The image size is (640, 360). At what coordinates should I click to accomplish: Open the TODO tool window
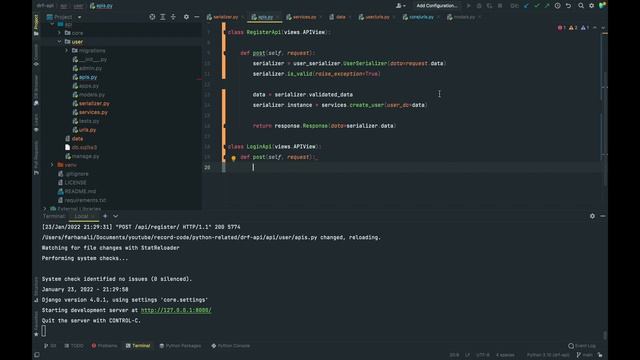pos(73,346)
